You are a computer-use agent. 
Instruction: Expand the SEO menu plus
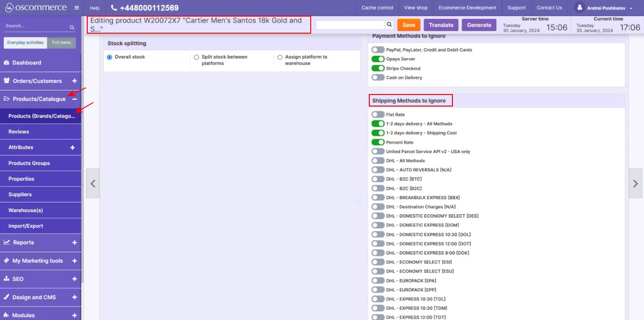coord(74,279)
